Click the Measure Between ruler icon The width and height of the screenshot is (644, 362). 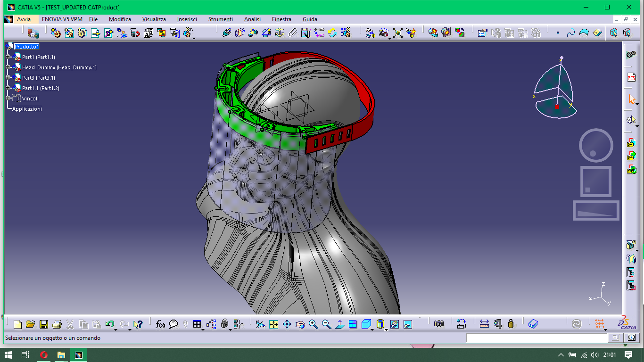484,324
